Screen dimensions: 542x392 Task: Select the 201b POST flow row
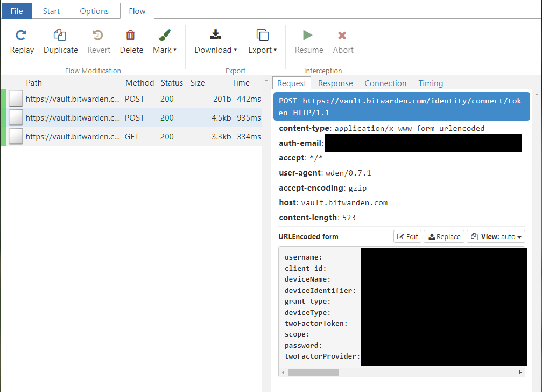pos(131,99)
